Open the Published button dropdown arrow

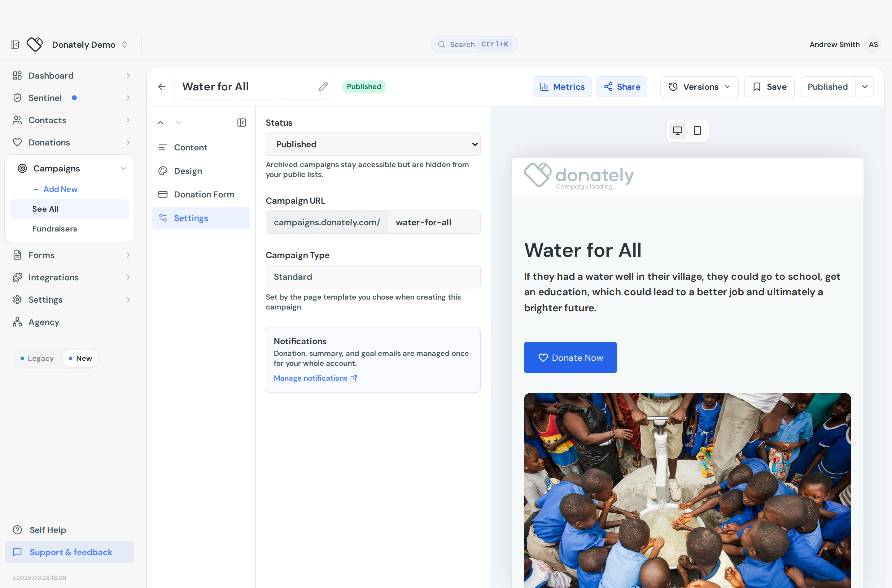click(865, 87)
